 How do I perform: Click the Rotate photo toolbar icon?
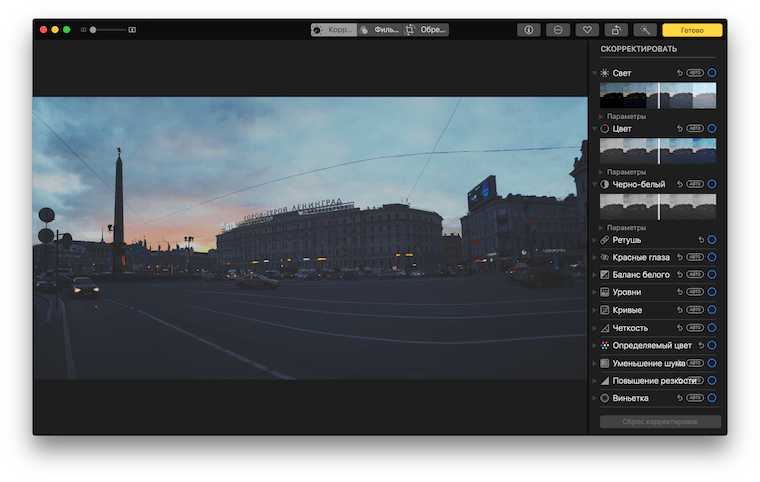point(617,30)
